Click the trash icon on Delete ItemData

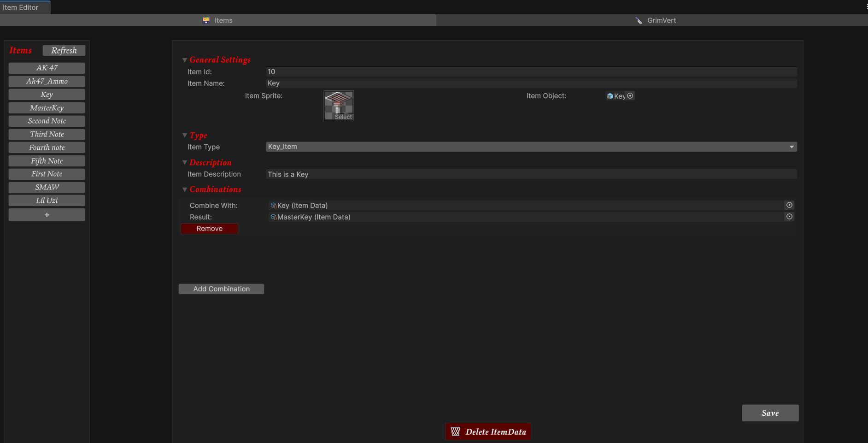(455, 431)
